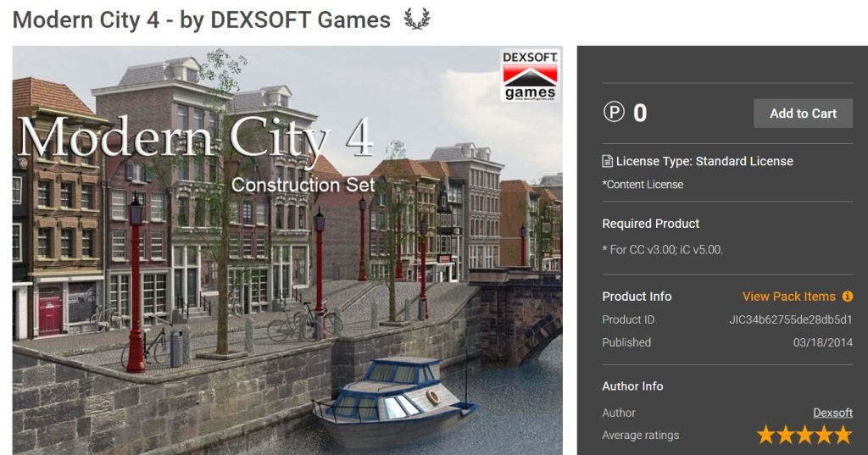Click the DEXSOFT games logo on the image
Screen dimensions: 868x455
point(530,76)
